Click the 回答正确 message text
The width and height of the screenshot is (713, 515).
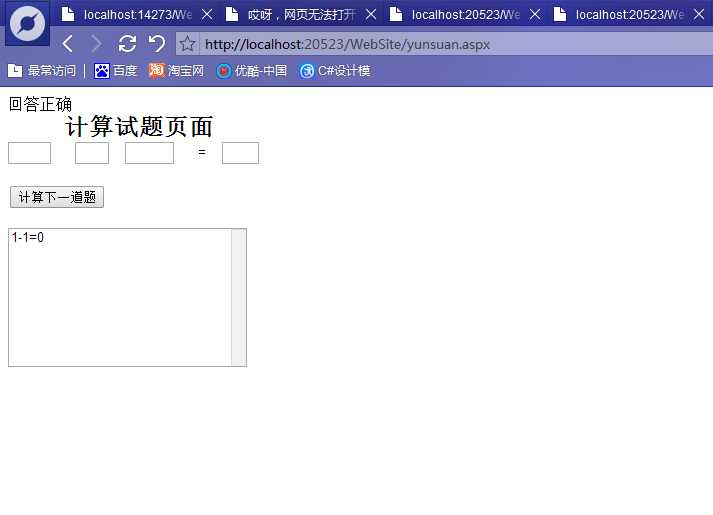click(40, 104)
